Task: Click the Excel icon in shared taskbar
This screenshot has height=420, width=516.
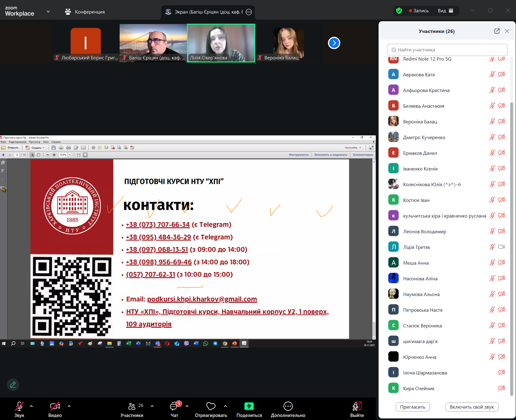Action: tap(129, 343)
